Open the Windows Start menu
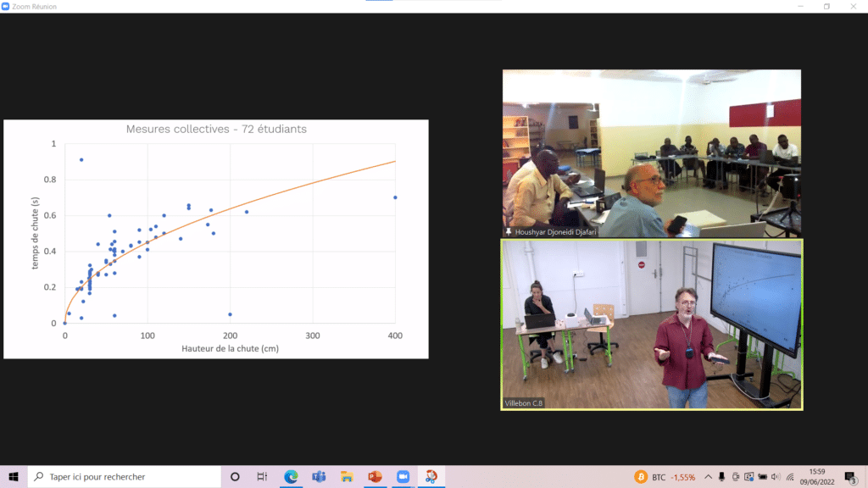Screen dimensions: 868x488 click(x=14, y=476)
